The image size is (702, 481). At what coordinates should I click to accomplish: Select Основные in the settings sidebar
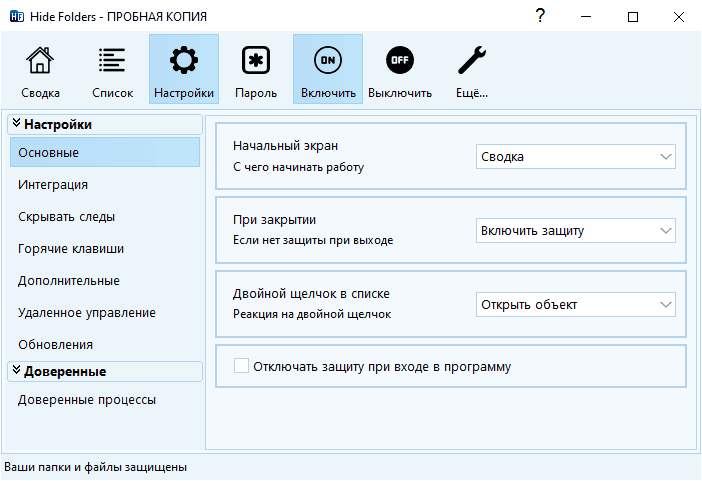[105, 152]
